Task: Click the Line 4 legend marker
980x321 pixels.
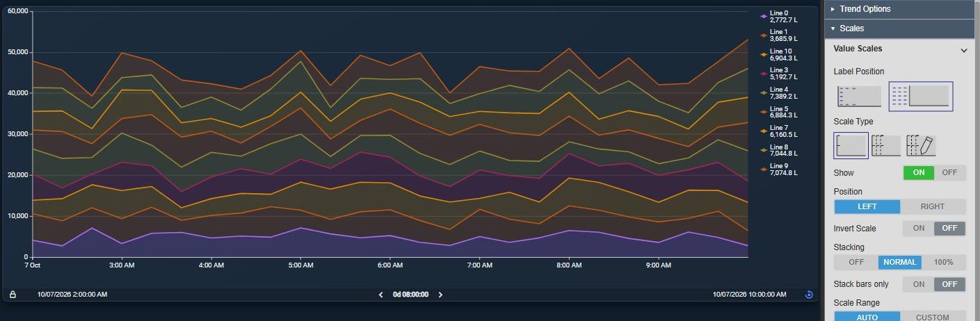Action: pyautogui.click(x=764, y=92)
